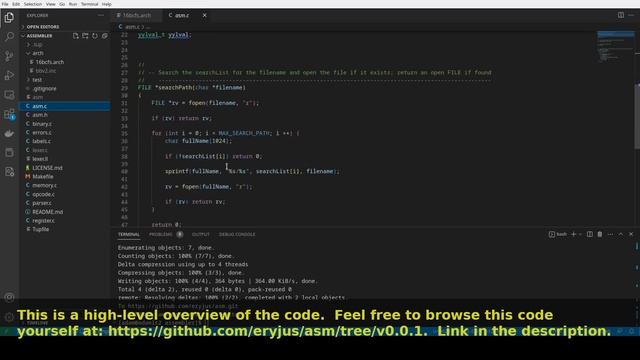Open the Run menu

coord(73,4)
